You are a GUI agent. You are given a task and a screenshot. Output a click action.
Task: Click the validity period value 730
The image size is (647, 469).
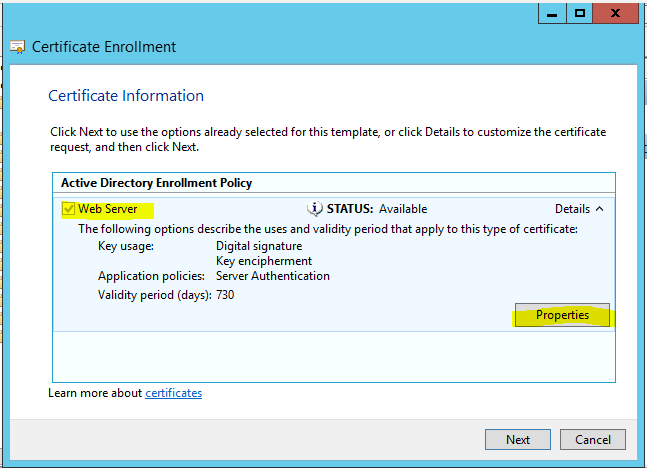click(225, 295)
